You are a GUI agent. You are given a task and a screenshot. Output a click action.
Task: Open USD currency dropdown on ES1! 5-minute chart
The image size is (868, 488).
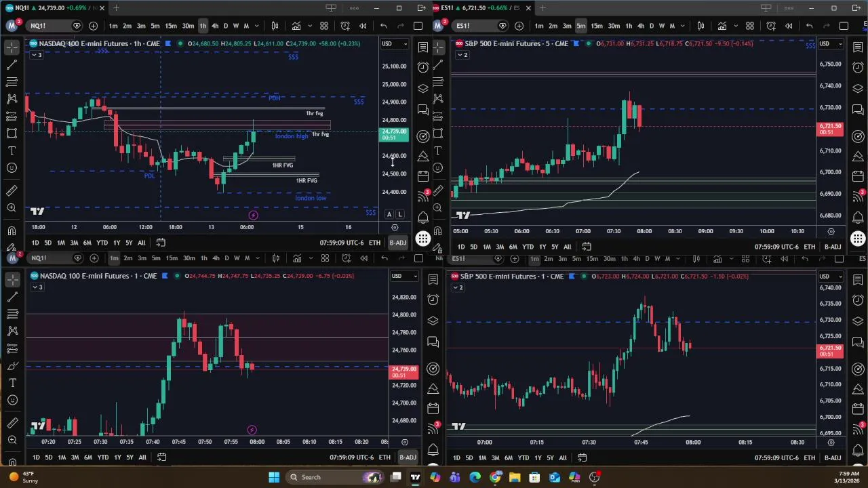[831, 44]
